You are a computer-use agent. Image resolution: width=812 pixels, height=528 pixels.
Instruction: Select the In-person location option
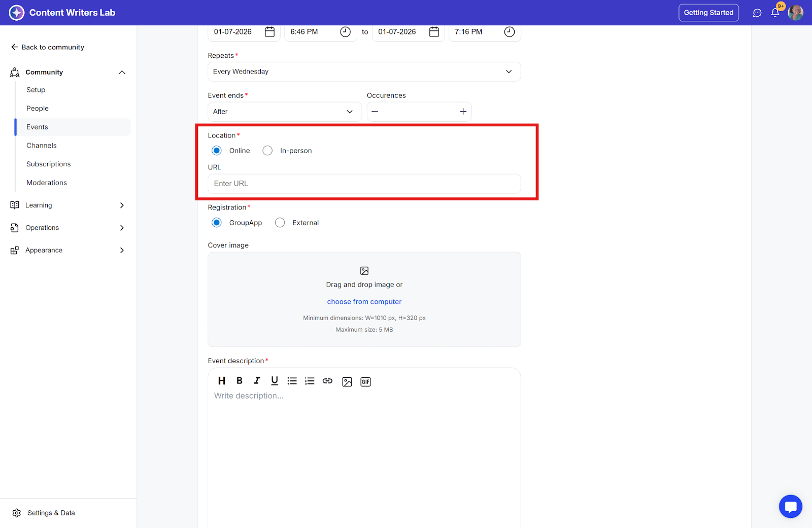click(x=267, y=151)
